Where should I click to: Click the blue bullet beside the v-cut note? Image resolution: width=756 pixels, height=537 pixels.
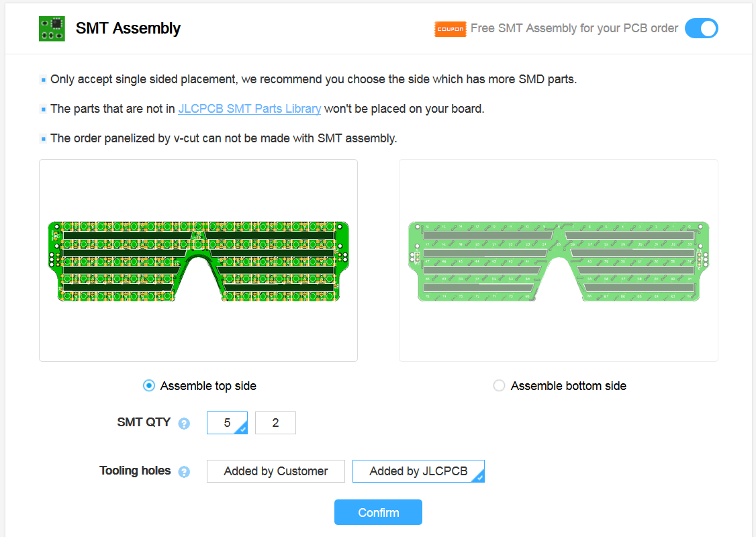45,138
